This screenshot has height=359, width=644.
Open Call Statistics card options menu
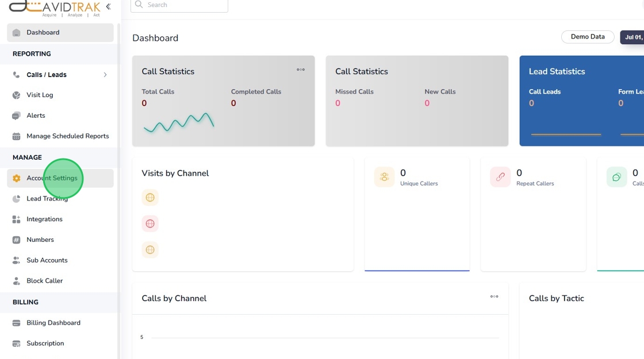click(x=301, y=70)
